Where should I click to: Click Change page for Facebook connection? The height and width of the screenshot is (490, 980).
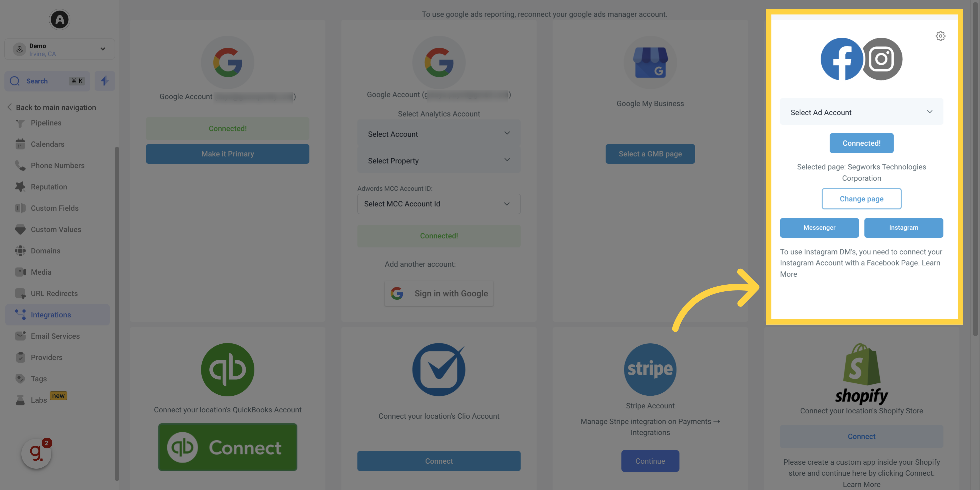(x=861, y=198)
